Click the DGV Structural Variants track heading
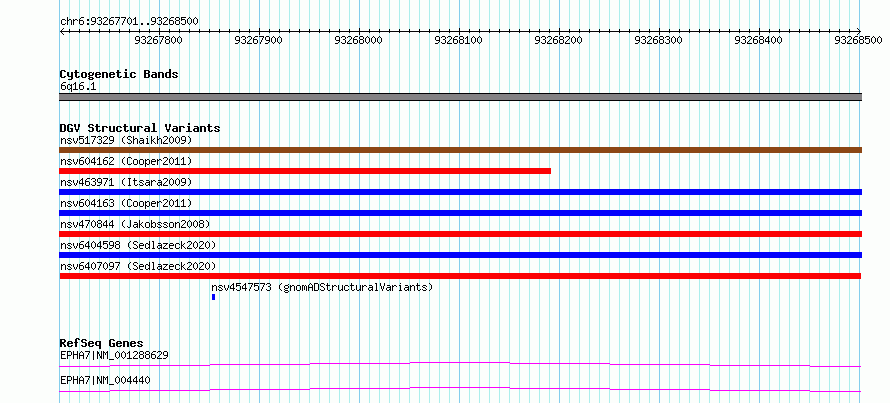 140,128
